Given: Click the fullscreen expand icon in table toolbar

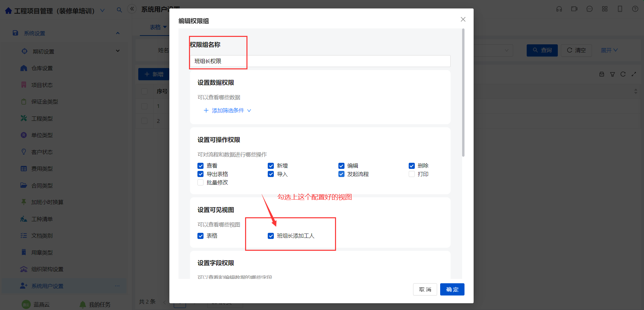Looking at the screenshot, I should coord(634,74).
